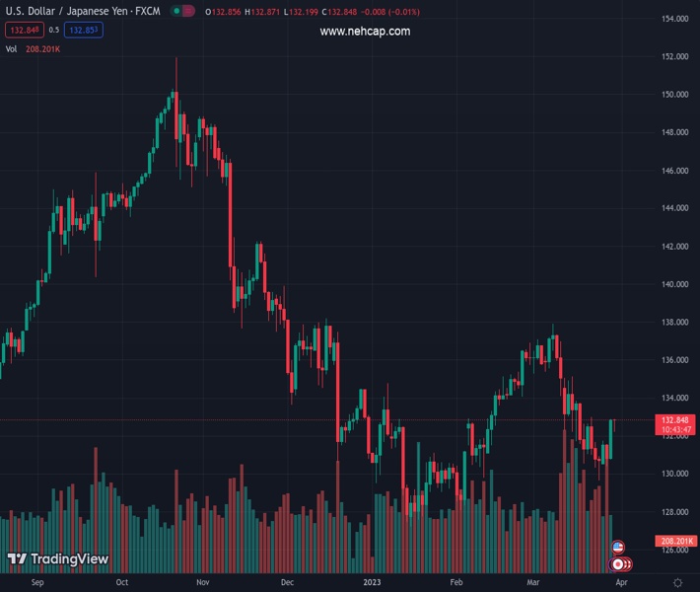
Task: Click the 140.000 price scale label
Action: (x=674, y=284)
